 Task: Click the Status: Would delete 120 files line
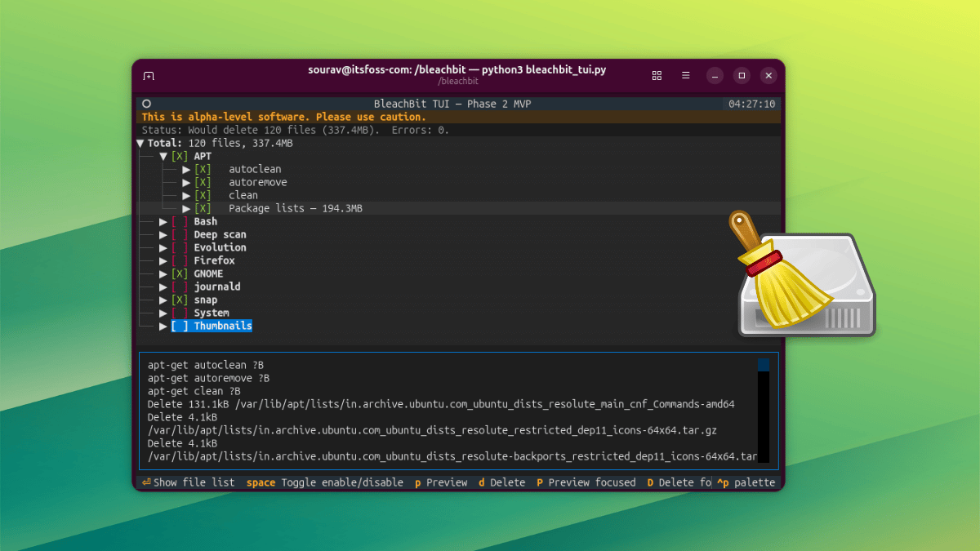(x=295, y=130)
